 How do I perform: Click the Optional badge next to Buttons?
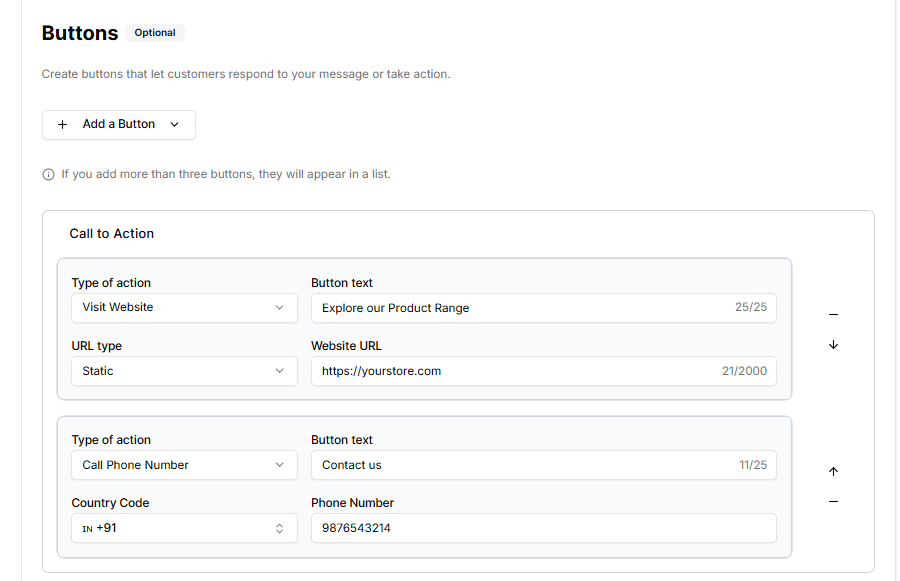click(155, 33)
